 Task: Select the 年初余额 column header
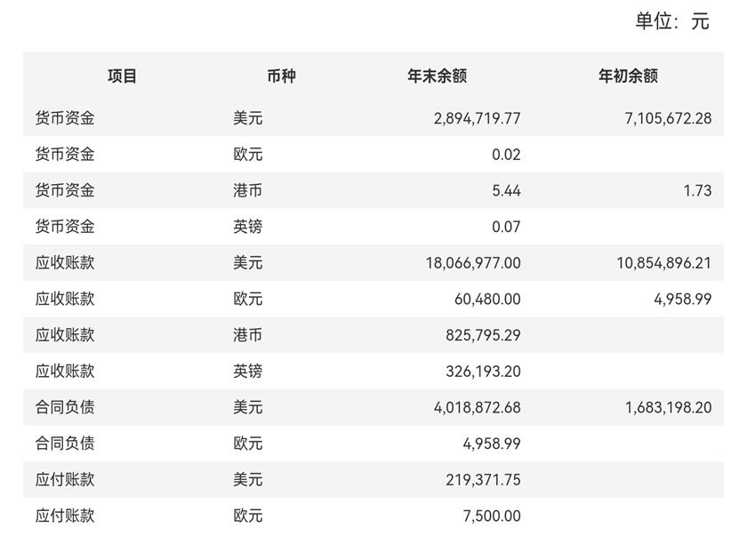[x=628, y=76]
